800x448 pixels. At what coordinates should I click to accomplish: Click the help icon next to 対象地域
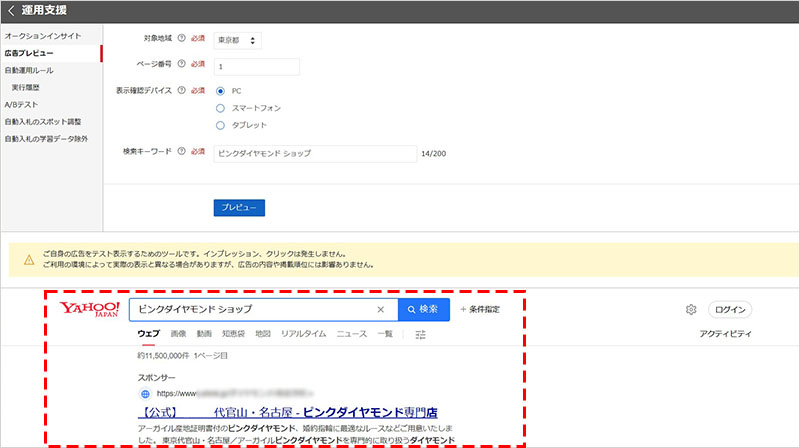click(x=181, y=40)
